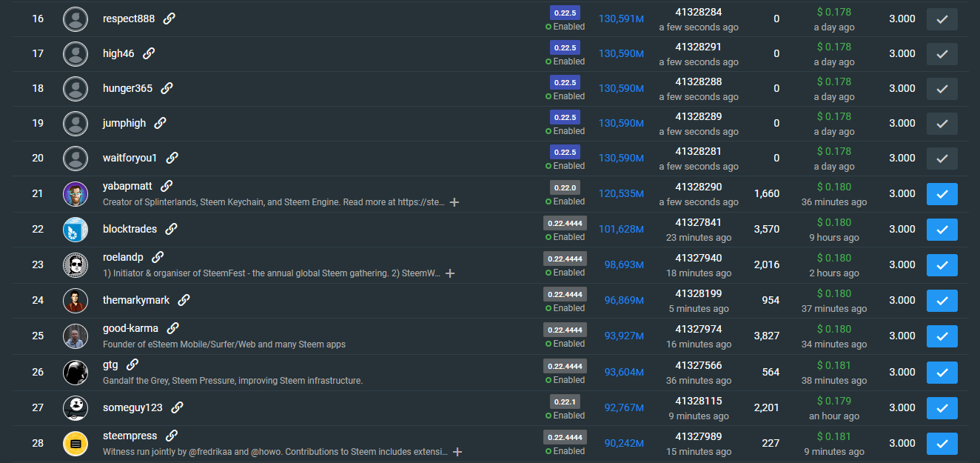
Task: Click 0.22.5 version badge for hunger365
Action: coord(565,82)
